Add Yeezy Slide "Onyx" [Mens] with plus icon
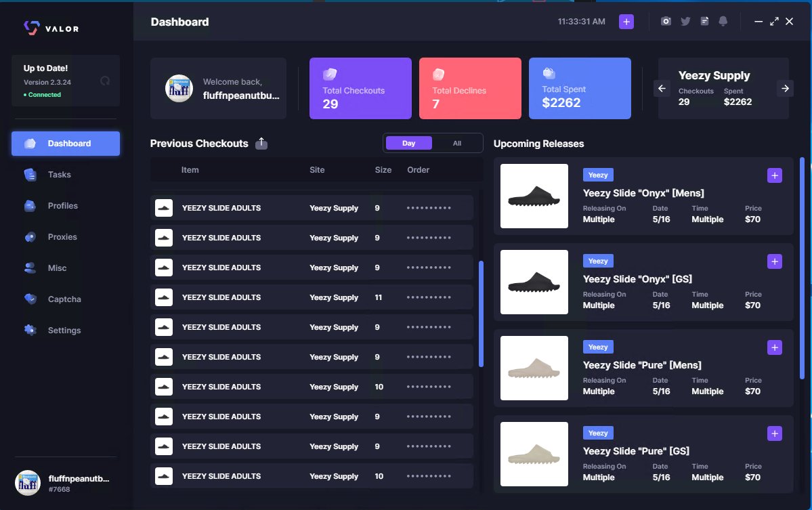The width and height of the screenshot is (812, 510). (774, 175)
